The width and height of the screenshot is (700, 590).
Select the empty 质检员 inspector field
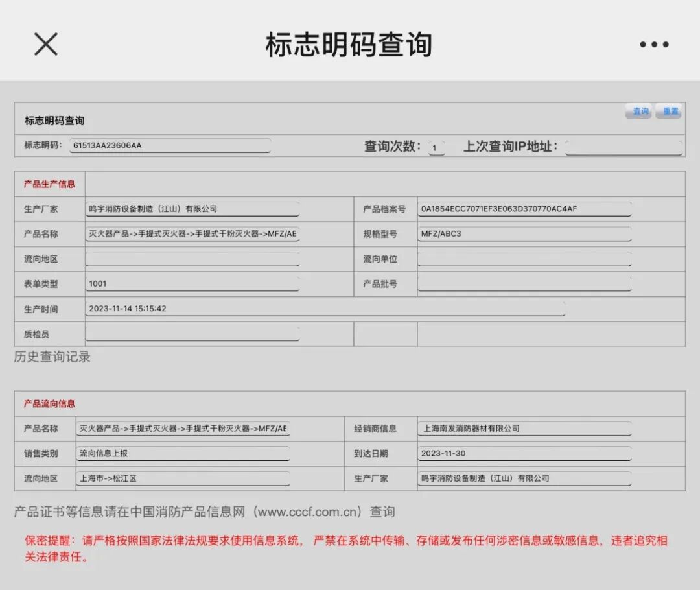[192, 334]
